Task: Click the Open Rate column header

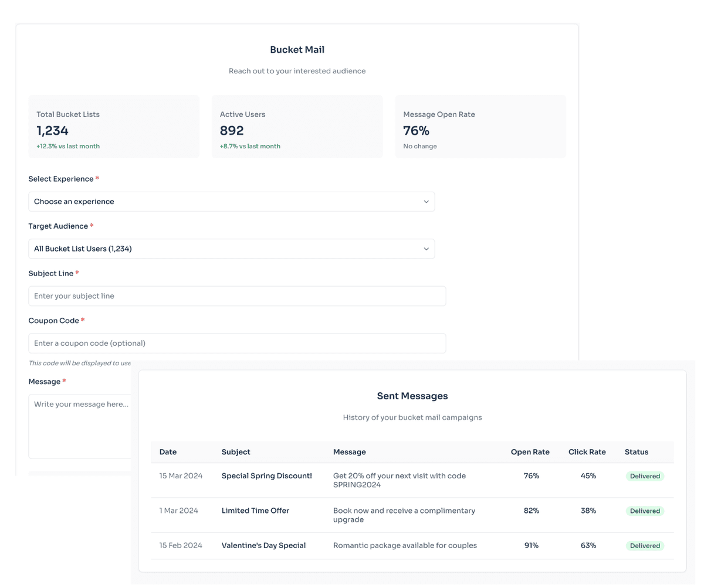Action: [x=530, y=453]
